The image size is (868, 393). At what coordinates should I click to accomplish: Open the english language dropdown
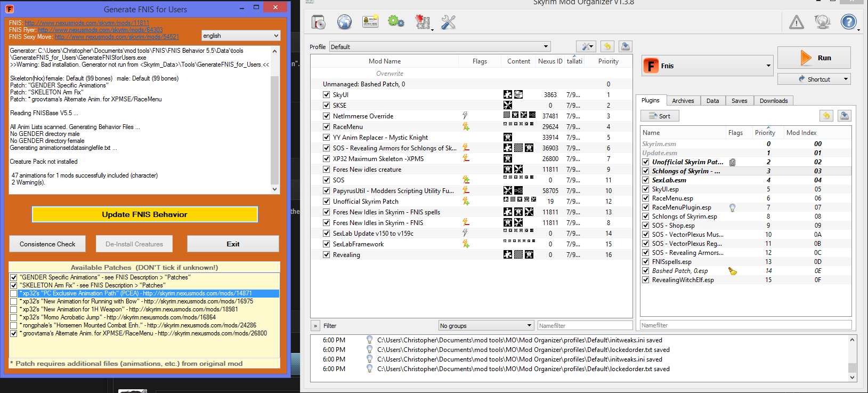click(x=241, y=36)
